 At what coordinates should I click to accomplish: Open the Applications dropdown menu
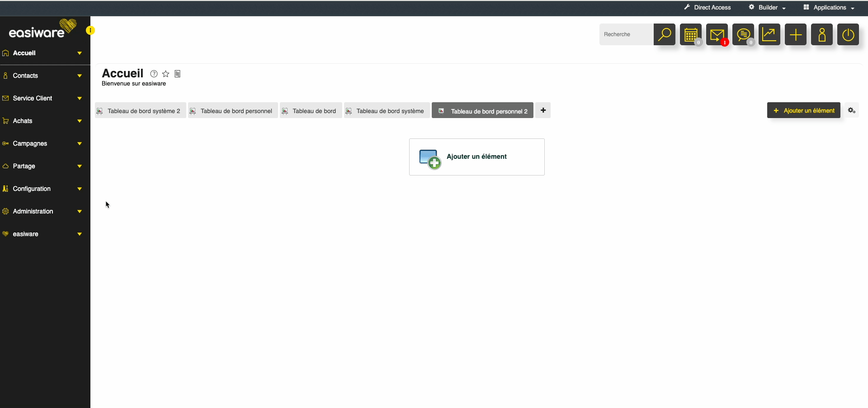pyautogui.click(x=829, y=8)
